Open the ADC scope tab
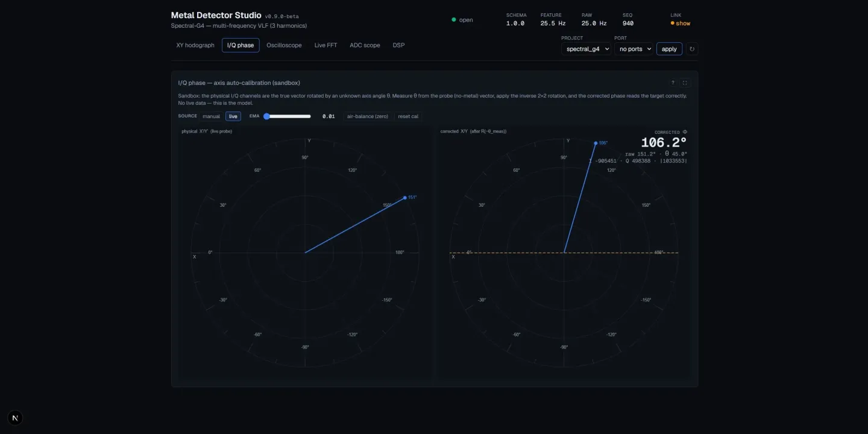Viewport: 868px width, 434px height. click(x=365, y=45)
